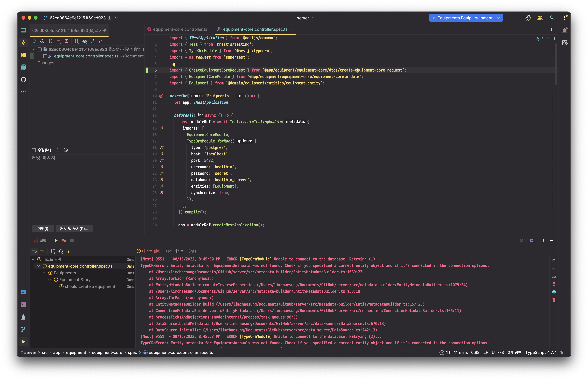
Task: Click the lightbulb quick-fix icon
Action: [x=174, y=64]
